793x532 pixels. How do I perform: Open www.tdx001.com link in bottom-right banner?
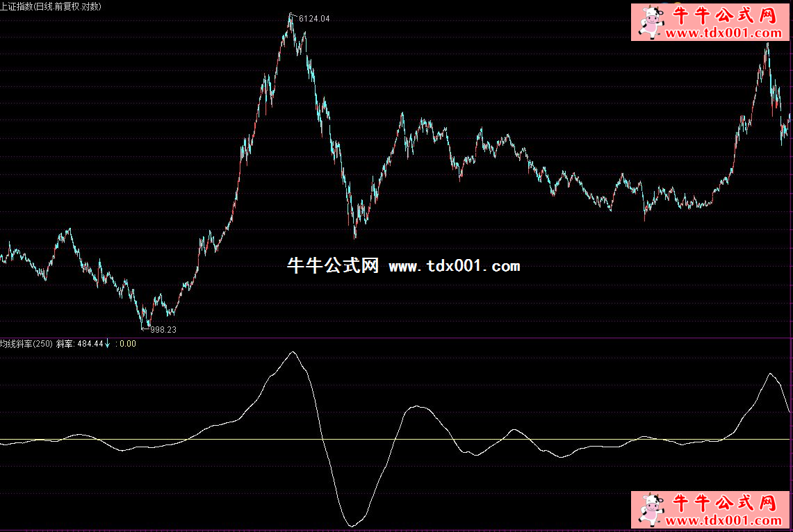(723, 521)
